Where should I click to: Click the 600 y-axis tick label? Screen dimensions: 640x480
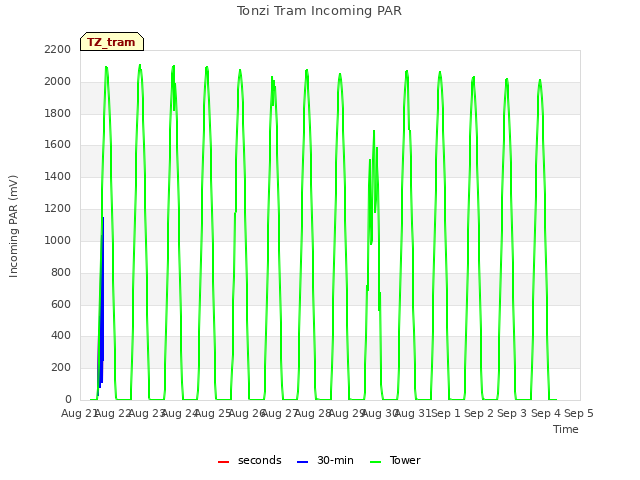click(61, 304)
